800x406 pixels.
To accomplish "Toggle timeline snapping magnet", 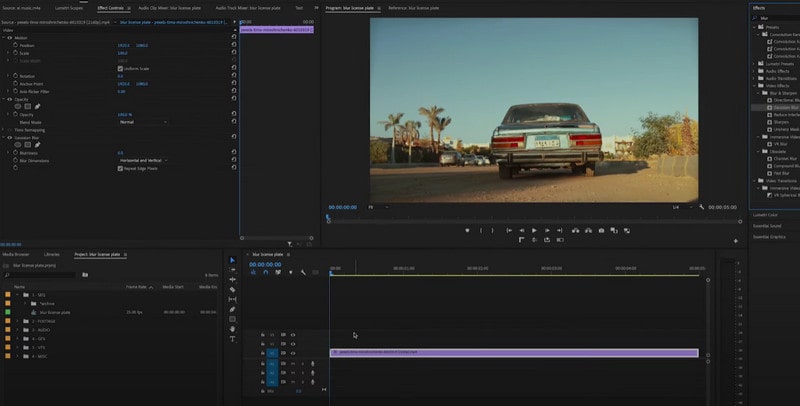I will [265, 272].
